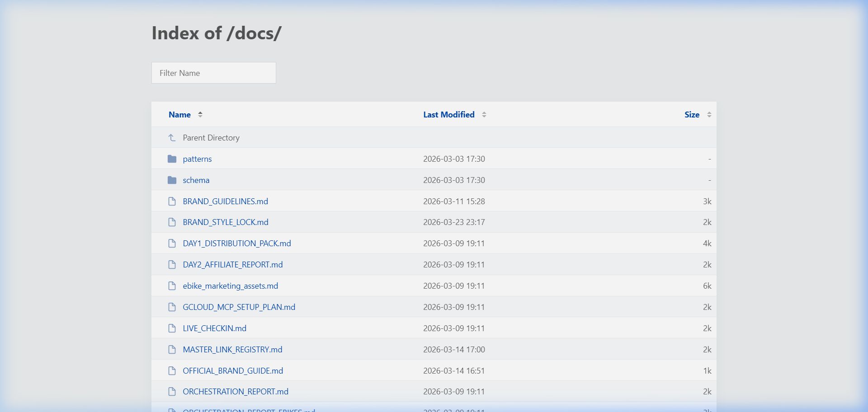The height and width of the screenshot is (412, 868).
Task: Click the Parent Directory up-arrow icon
Action: [172, 138]
